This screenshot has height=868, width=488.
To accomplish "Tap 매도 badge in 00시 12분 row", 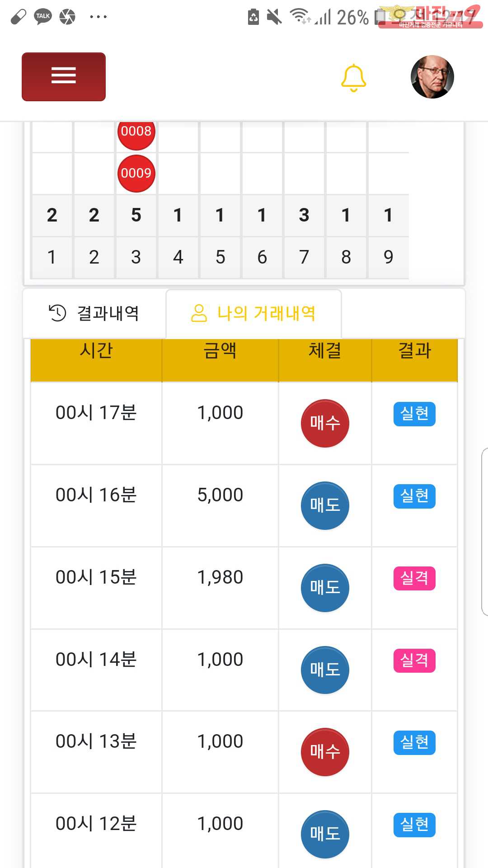I will 325,834.
